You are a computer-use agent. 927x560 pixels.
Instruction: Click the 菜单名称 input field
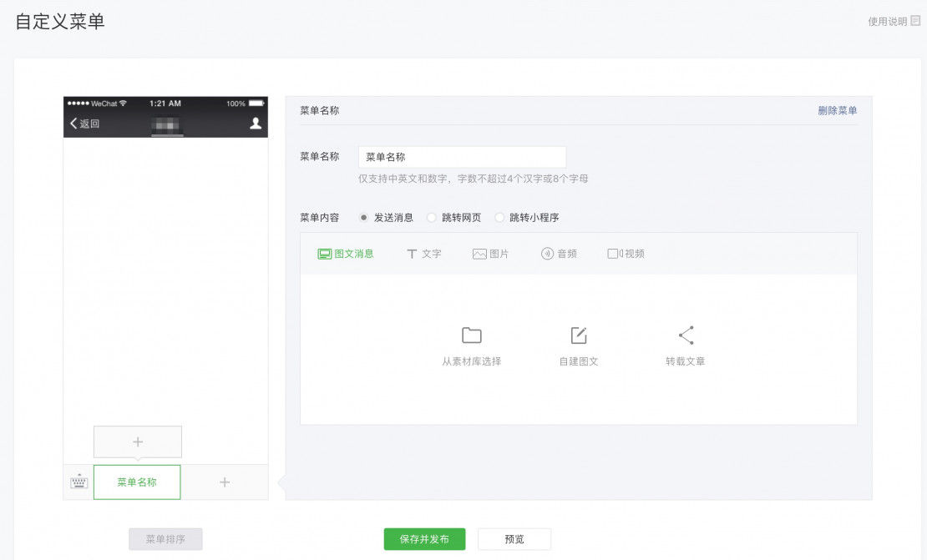(x=463, y=156)
